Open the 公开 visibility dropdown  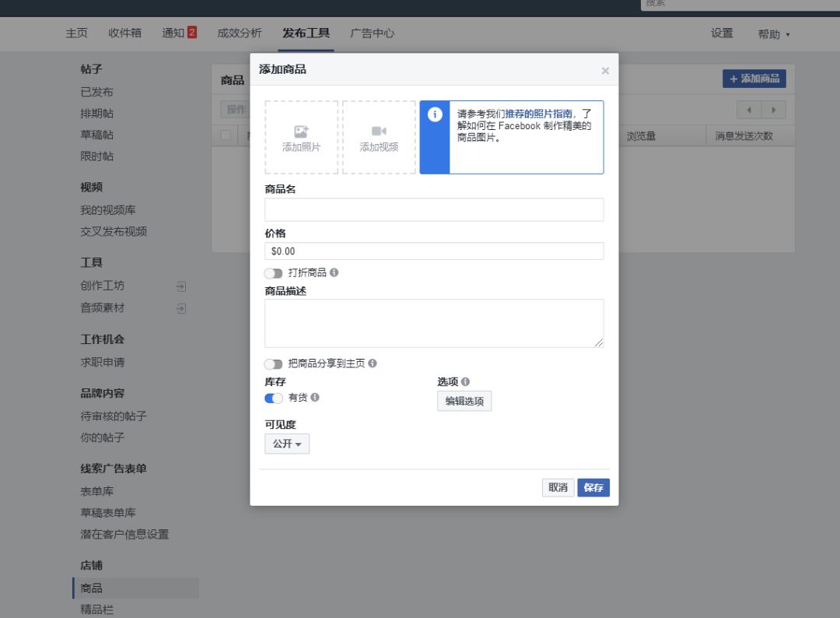coord(286,444)
